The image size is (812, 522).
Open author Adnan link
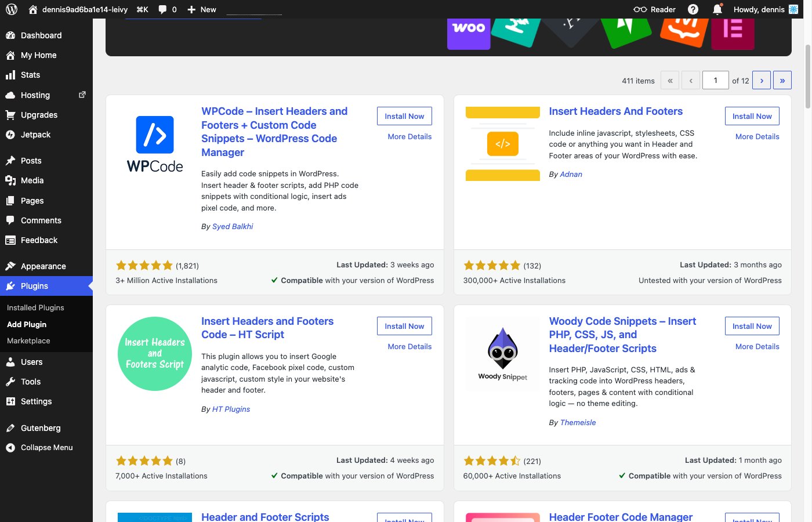click(571, 174)
